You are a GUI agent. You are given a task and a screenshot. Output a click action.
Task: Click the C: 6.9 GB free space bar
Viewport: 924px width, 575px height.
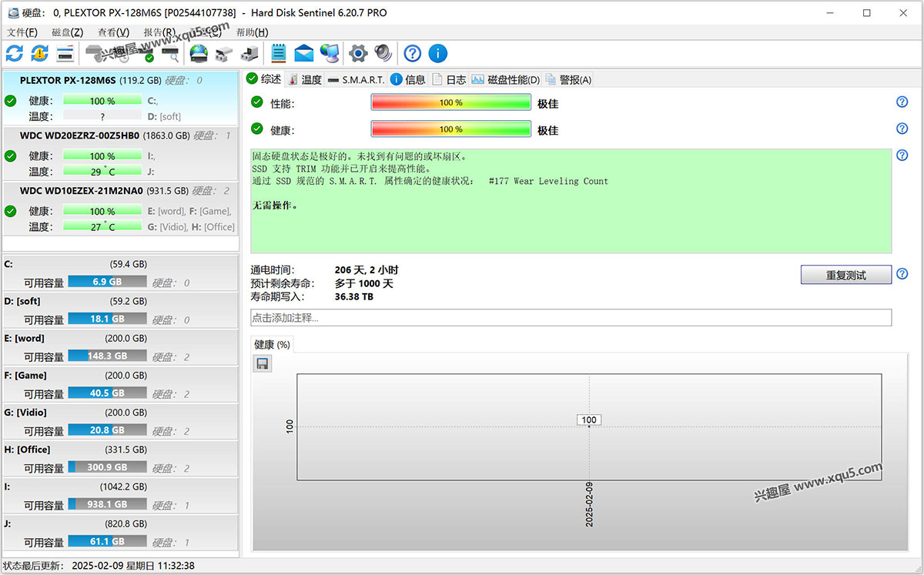[107, 282]
